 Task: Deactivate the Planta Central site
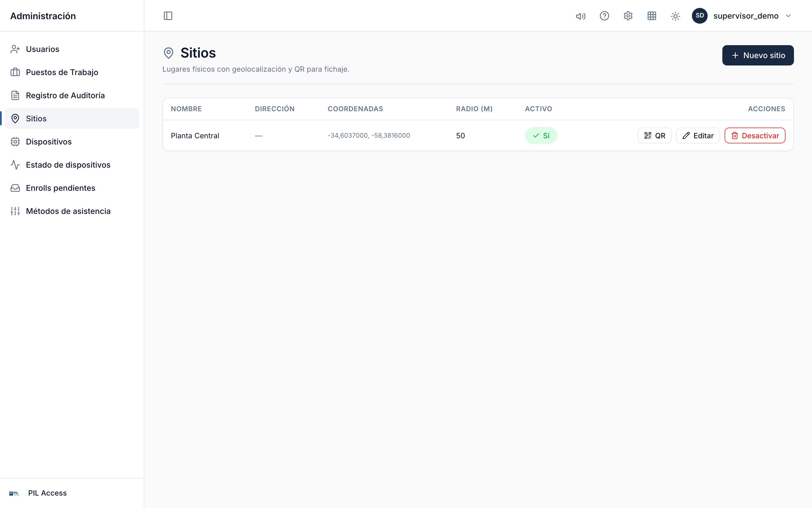point(754,135)
